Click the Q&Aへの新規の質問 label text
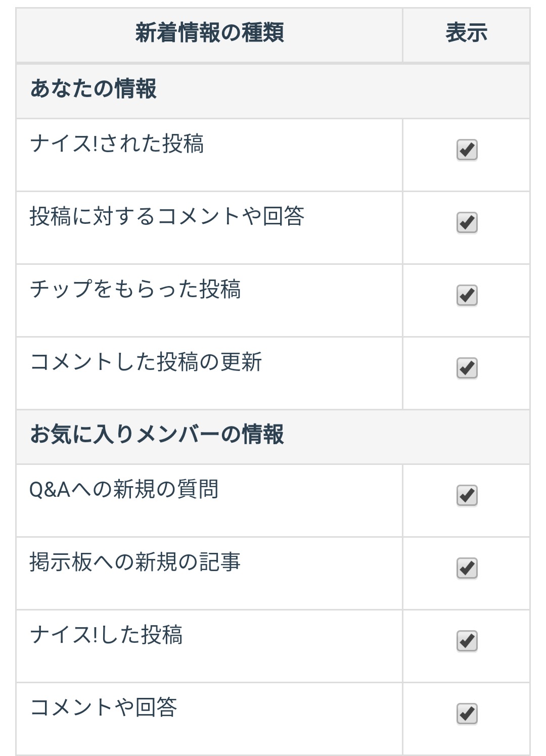Image resolution: width=546 pixels, height=756 pixels. tap(124, 490)
